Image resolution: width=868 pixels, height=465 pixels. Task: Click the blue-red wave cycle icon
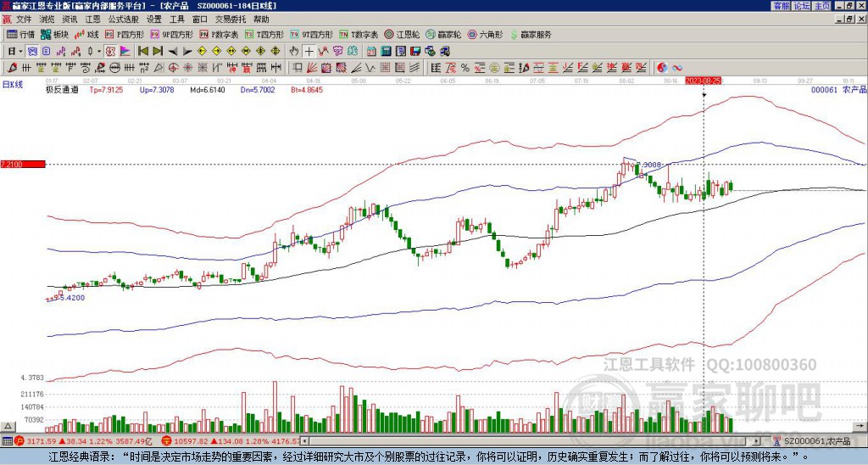[x=677, y=68]
